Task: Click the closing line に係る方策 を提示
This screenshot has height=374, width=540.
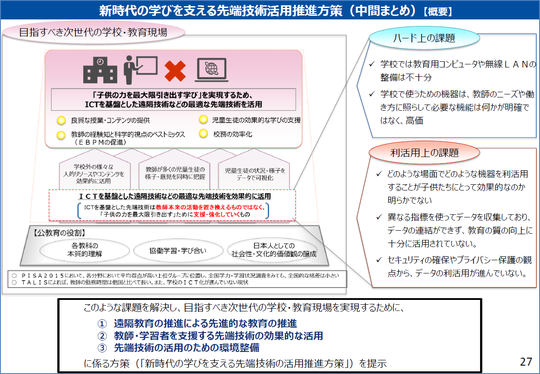Action: coord(235,363)
